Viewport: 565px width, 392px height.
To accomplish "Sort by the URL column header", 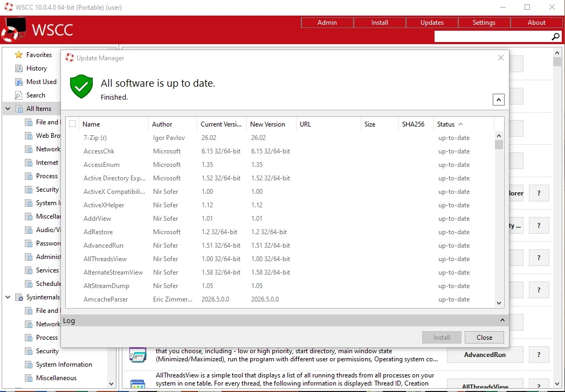I will pos(328,124).
